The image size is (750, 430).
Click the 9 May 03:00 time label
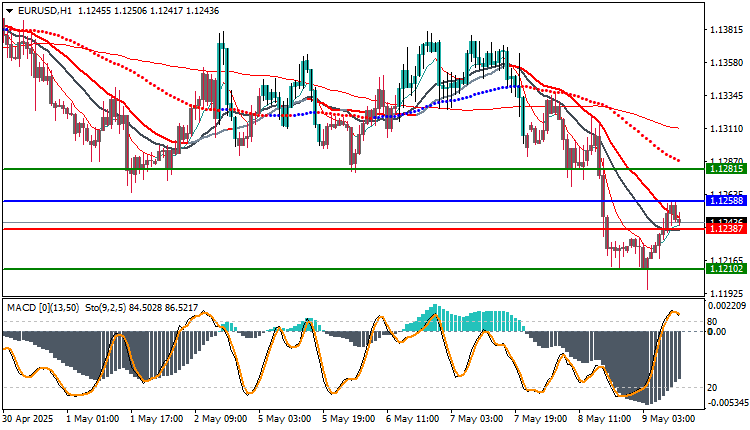tap(669, 419)
